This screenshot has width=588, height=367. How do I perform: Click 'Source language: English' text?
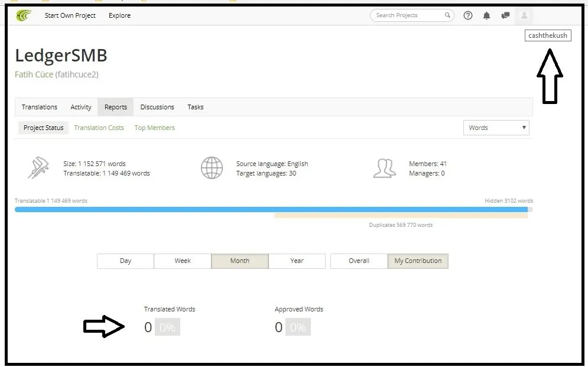pos(272,164)
